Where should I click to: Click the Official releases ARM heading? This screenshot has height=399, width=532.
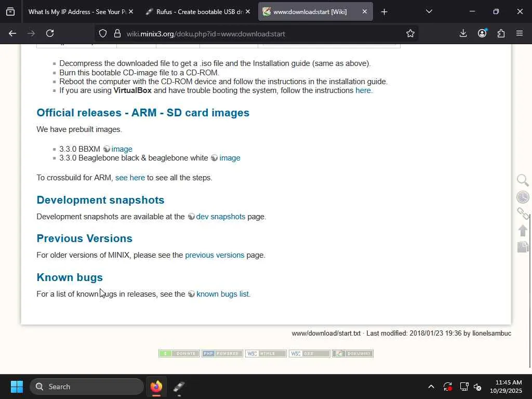(143, 113)
